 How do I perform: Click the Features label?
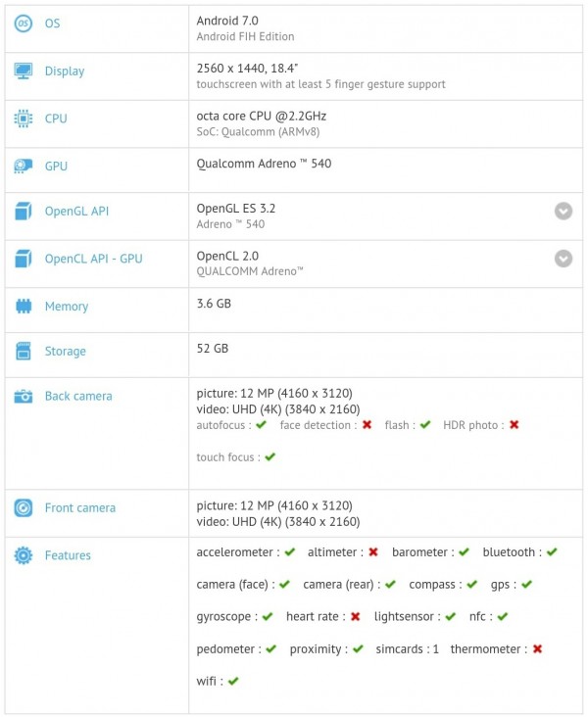click(x=68, y=555)
